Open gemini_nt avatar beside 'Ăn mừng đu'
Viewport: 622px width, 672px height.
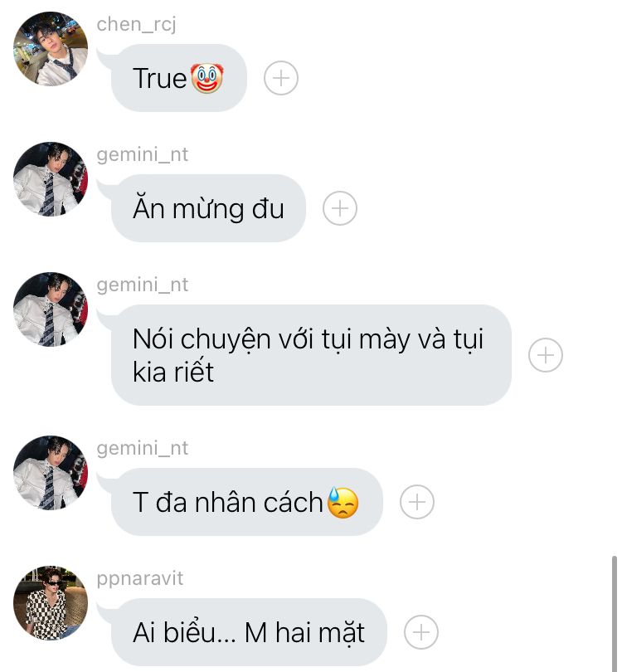point(51,179)
